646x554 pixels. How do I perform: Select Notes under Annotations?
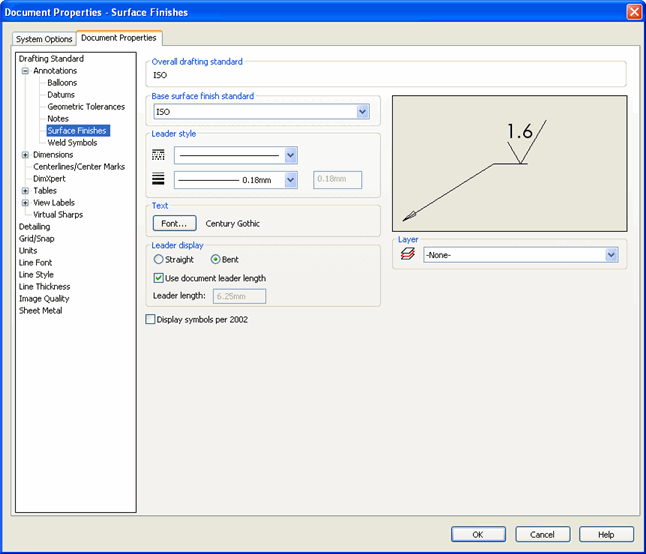pos(58,118)
